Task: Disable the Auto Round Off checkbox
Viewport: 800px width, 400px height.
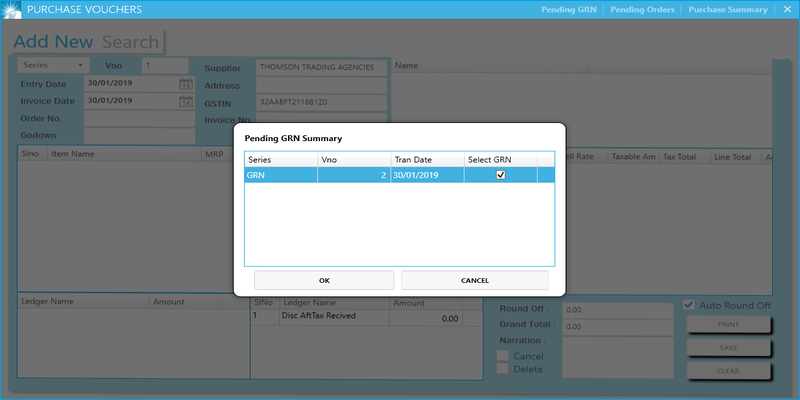Action: [688, 305]
